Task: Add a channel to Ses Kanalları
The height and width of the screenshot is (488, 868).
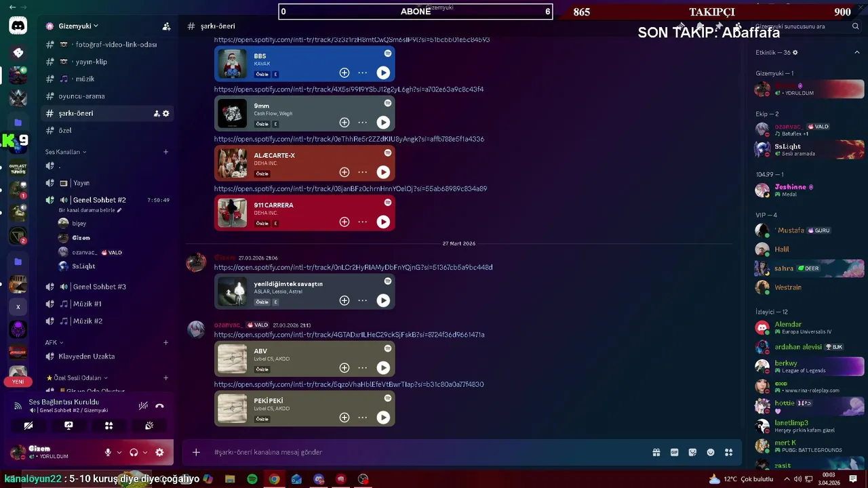Action: [x=165, y=152]
